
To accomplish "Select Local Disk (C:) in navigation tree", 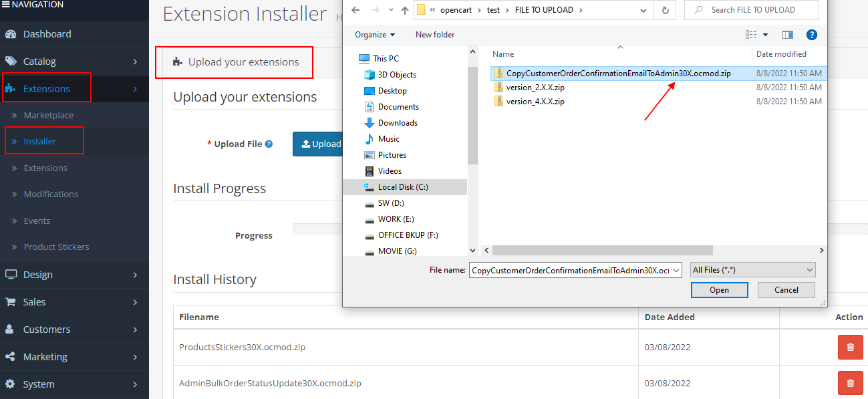I will tap(402, 187).
